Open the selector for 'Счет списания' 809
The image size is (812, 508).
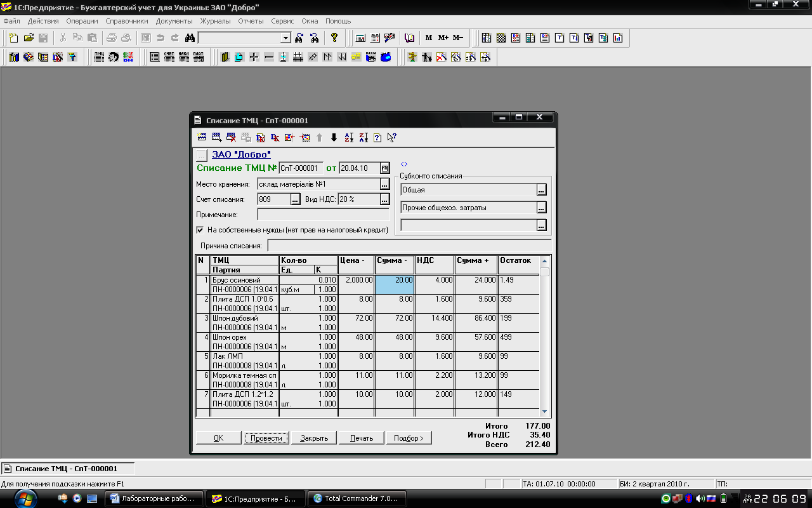[295, 199]
